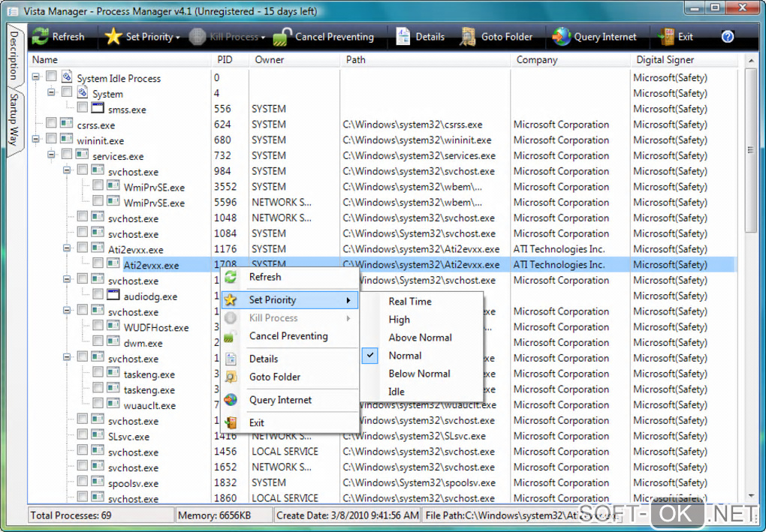Screen dimensions: 766x532
Task: Click the document icon next to context menu Details
Action: 231,359
